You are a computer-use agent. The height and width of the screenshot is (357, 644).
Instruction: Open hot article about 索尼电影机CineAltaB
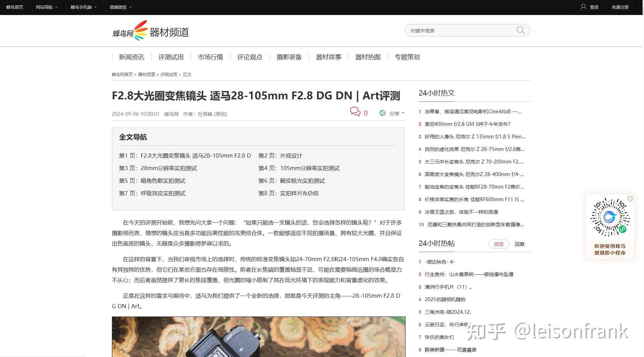tap(473, 112)
